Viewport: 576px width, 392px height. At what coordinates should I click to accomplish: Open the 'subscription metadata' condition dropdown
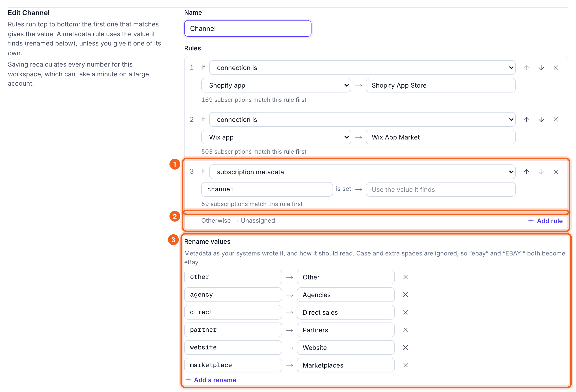(x=362, y=172)
